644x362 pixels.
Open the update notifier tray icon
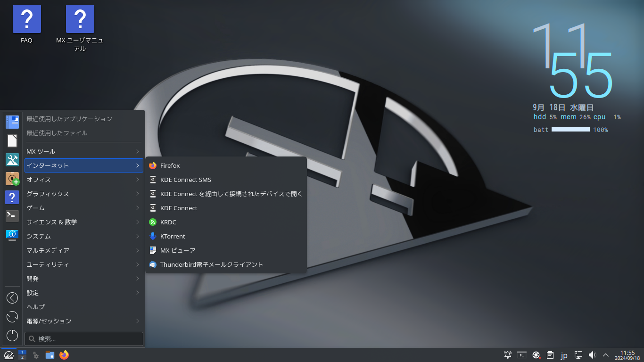[x=536, y=355]
